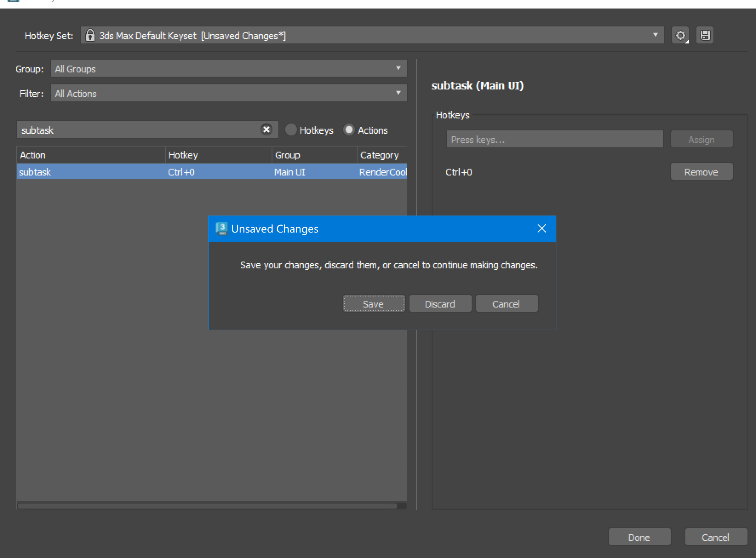
Task: Select the Hotkeys radio button
Action: pos(291,130)
